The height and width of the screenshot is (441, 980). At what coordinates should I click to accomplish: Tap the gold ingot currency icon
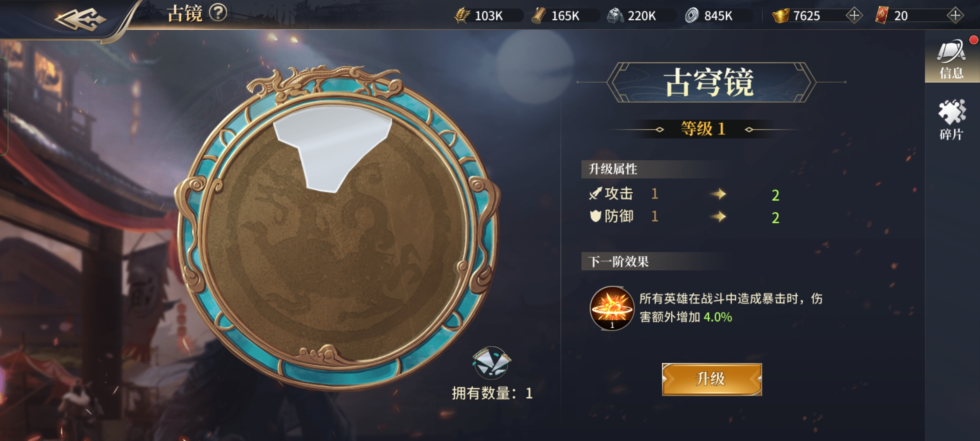click(x=780, y=16)
